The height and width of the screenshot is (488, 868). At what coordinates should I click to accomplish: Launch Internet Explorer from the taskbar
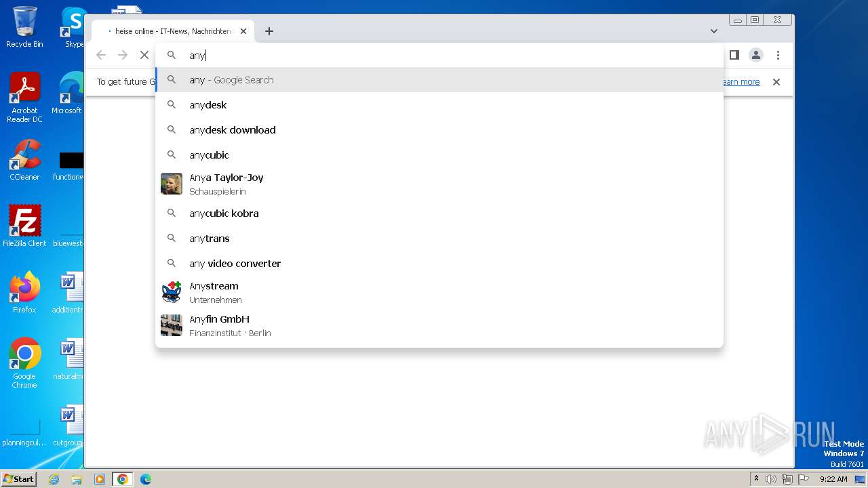pyautogui.click(x=54, y=479)
